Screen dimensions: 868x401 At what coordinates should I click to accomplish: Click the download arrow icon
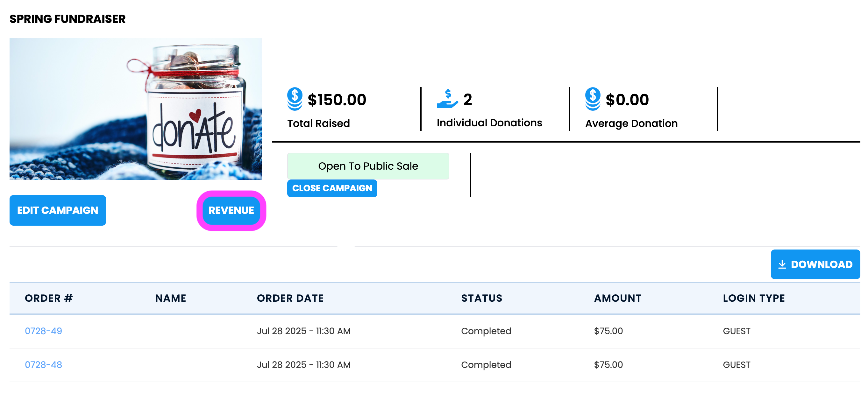[782, 264]
